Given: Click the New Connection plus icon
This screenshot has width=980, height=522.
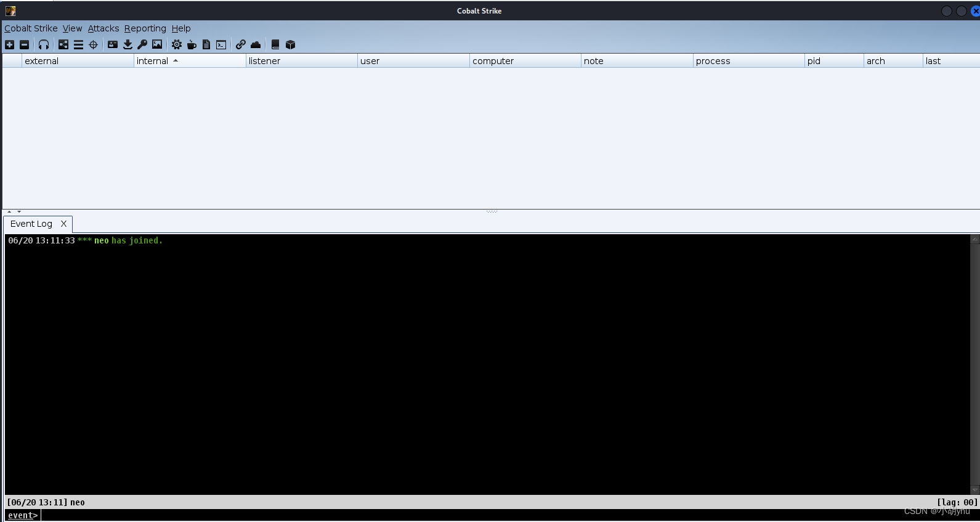Looking at the screenshot, I should click(x=9, y=44).
